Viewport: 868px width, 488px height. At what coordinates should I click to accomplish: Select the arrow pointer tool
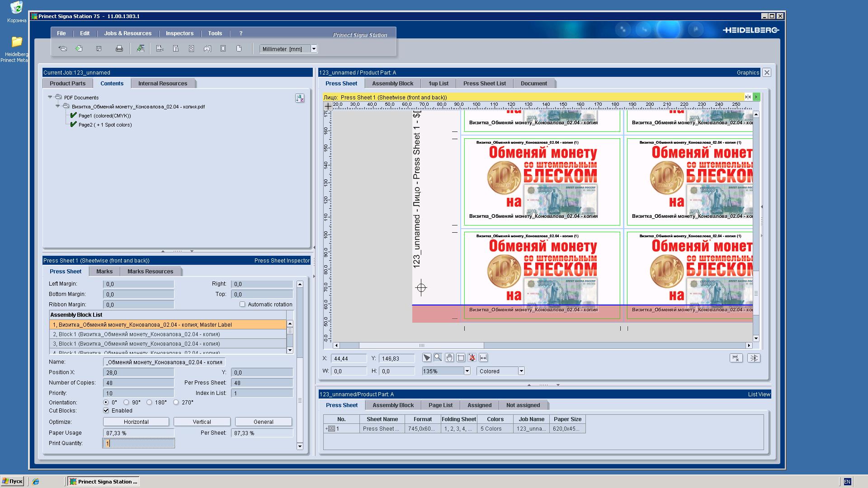click(427, 358)
